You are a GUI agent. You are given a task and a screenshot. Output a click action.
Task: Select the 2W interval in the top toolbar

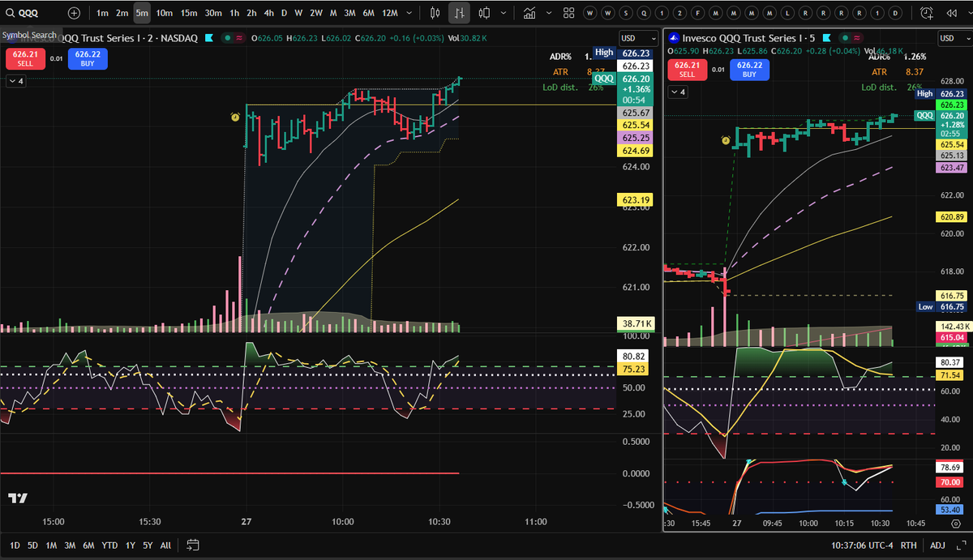click(x=316, y=13)
